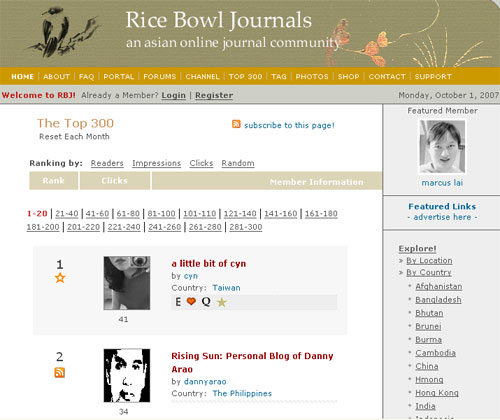500x420 pixels.
Task: Click the olive star icon in cyn's row
Action: tap(222, 302)
